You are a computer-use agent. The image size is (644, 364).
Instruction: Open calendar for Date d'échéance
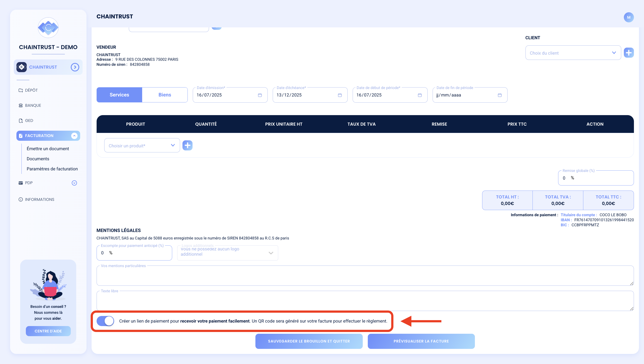[340, 95]
